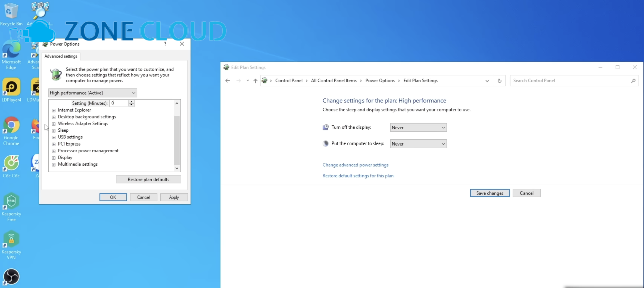
Task: Open the power plan selector High performance
Action: [x=93, y=93]
